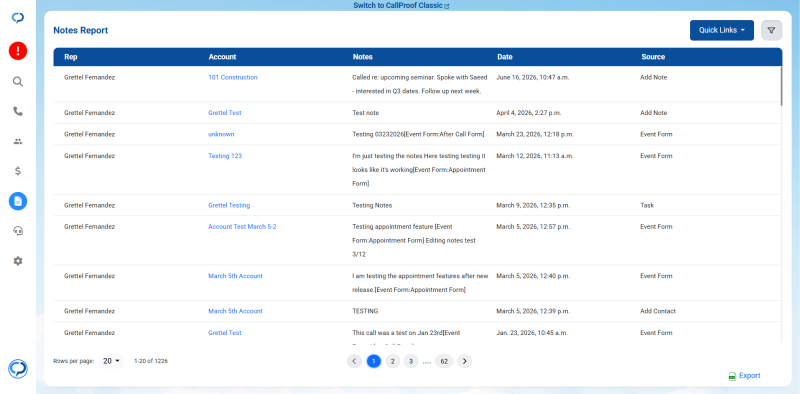Open the Testing 123 account link
The width and height of the screenshot is (800, 394).
click(225, 156)
